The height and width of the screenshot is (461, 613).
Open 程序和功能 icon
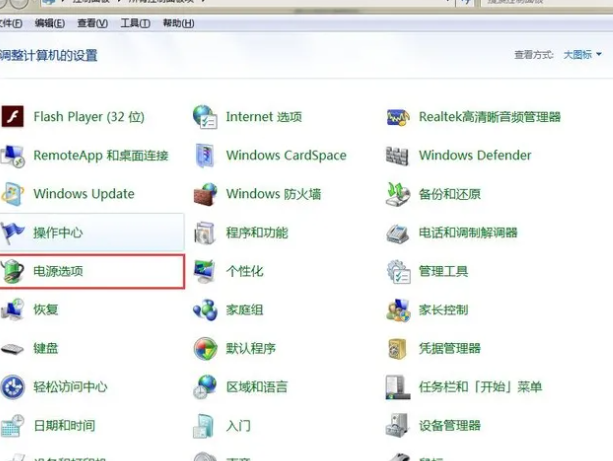205,233
